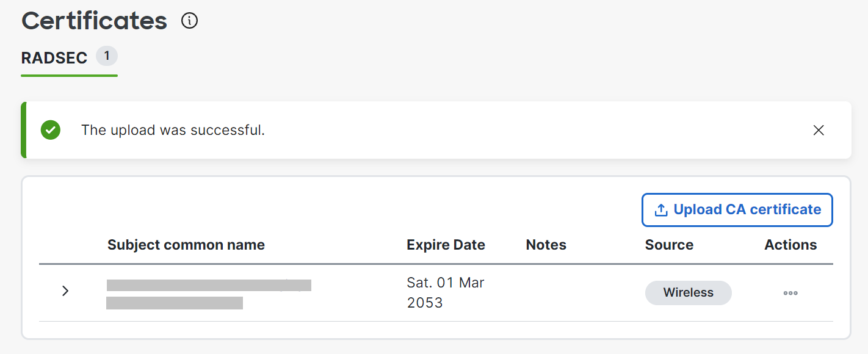
Task: Click the Certificates page heading
Action: coord(95,21)
